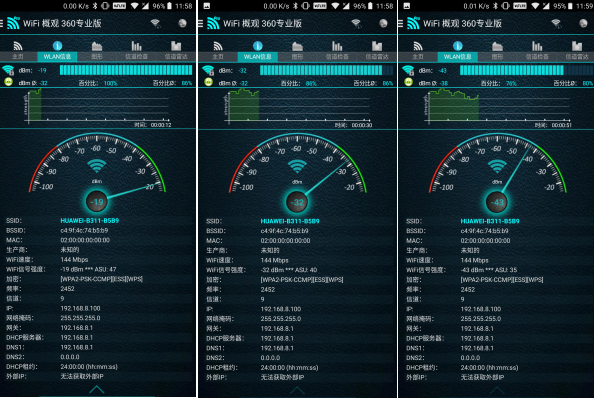Open hamburger menu in right screenshot
Screen dimensions: 594x398
click(400, 23)
